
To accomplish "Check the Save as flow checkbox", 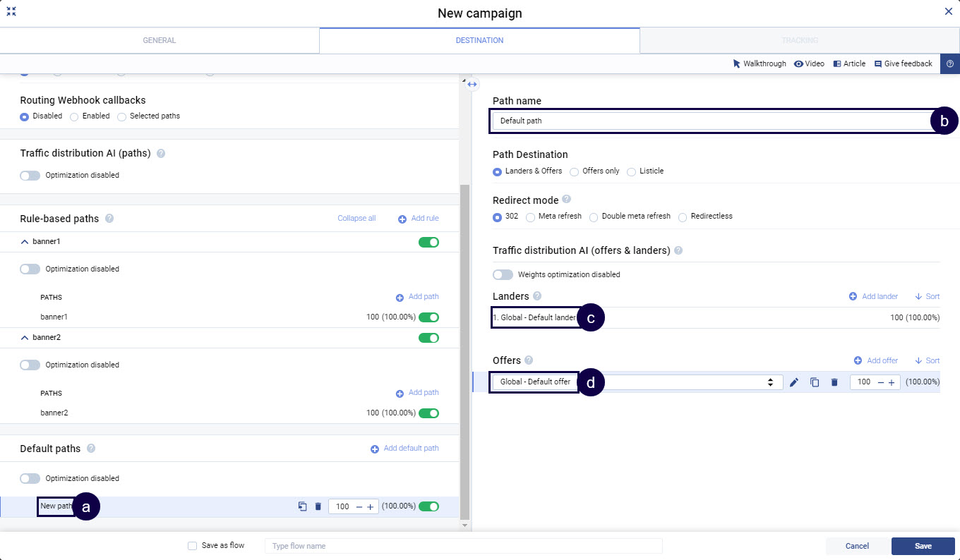I will [x=193, y=546].
